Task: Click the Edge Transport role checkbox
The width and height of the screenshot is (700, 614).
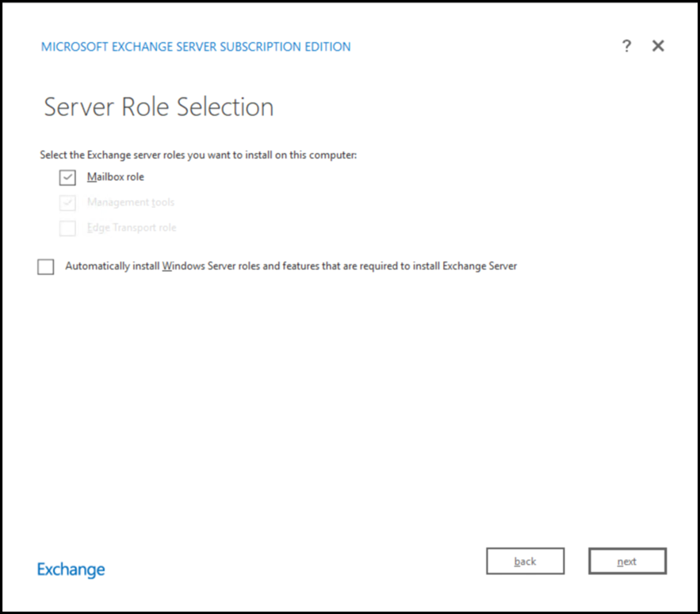Action: [67, 228]
